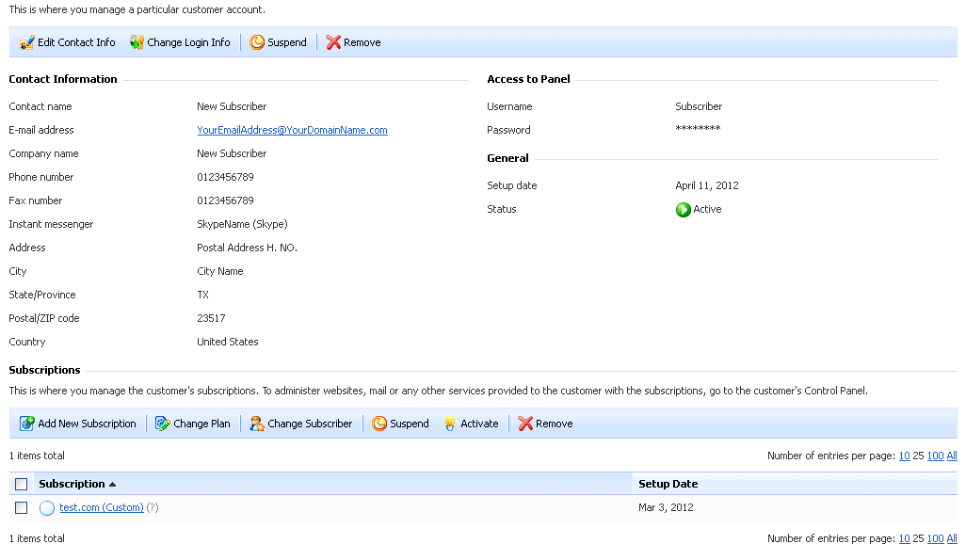
Task: Sort by the Setup Date column header
Action: (x=668, y=484)
